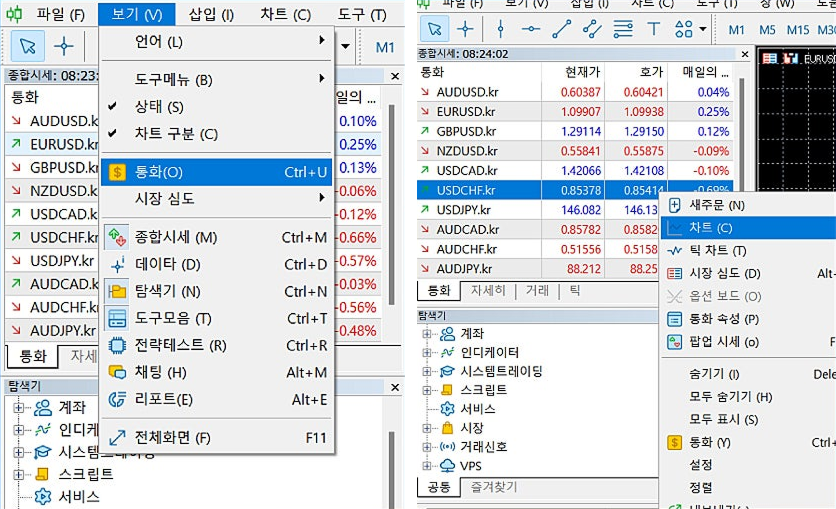This screenshot has width=836, height=509.
Task: Expand the VPS node in the navigator
Action: tap(427, 466)
